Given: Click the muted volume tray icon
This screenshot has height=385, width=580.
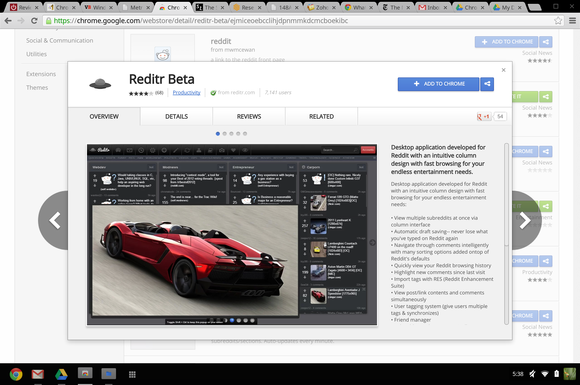Looking at the screenshot, I should 532,374.
